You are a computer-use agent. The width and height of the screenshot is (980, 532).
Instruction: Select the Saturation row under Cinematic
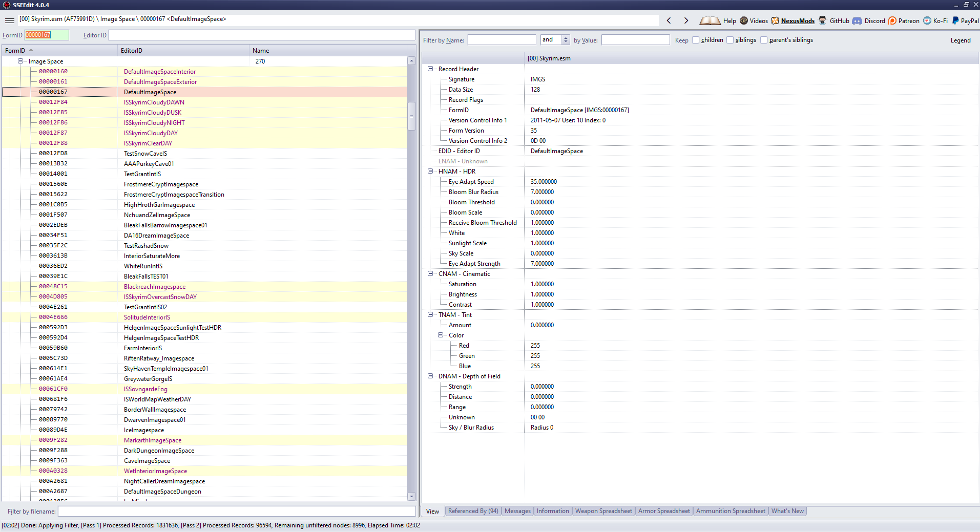click(x=701, y=284)
